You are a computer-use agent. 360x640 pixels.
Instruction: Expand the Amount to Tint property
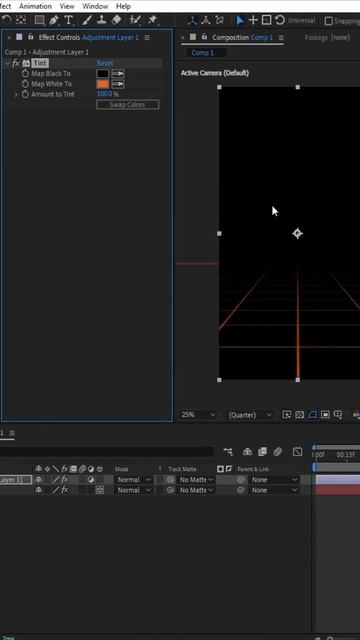(x=16, y=94)
